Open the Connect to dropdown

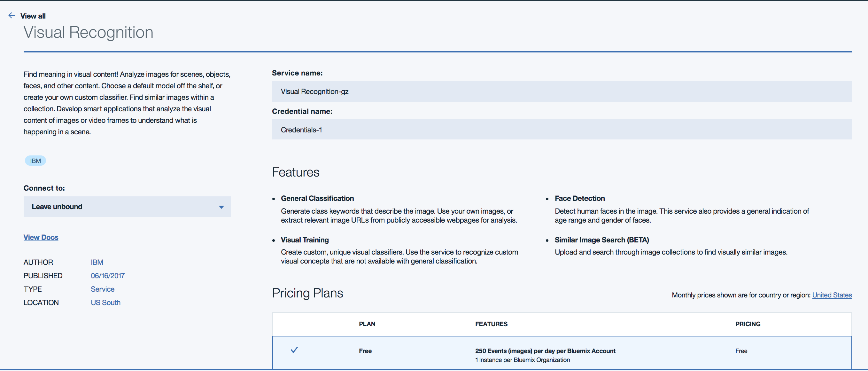click(127, 207)
